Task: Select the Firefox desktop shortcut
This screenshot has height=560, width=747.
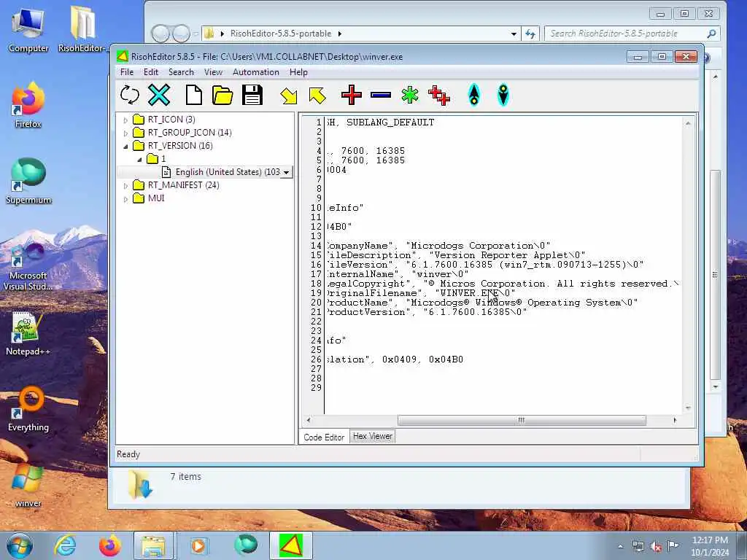Action: (x=28, y=106)
